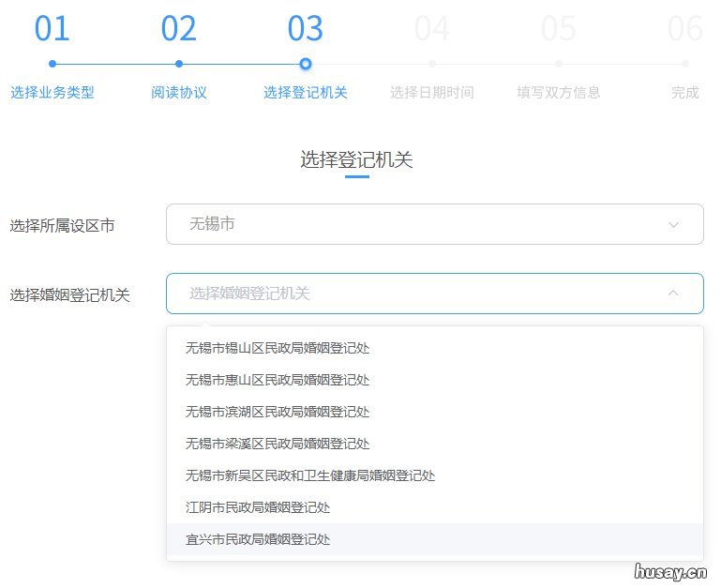
Task: Select 无锡市惠山区民政局婚姻登记处
Action: (x=434, y=380)
